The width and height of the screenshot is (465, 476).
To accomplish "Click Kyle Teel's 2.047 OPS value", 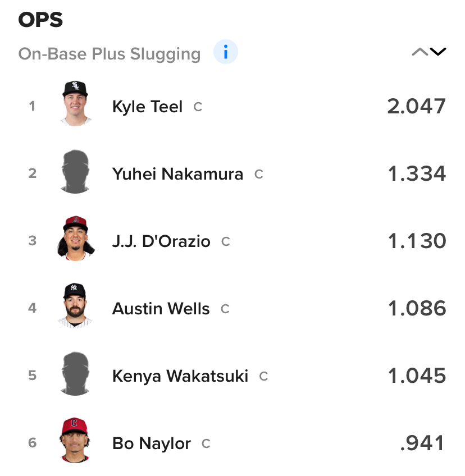I will coord(416,106).
